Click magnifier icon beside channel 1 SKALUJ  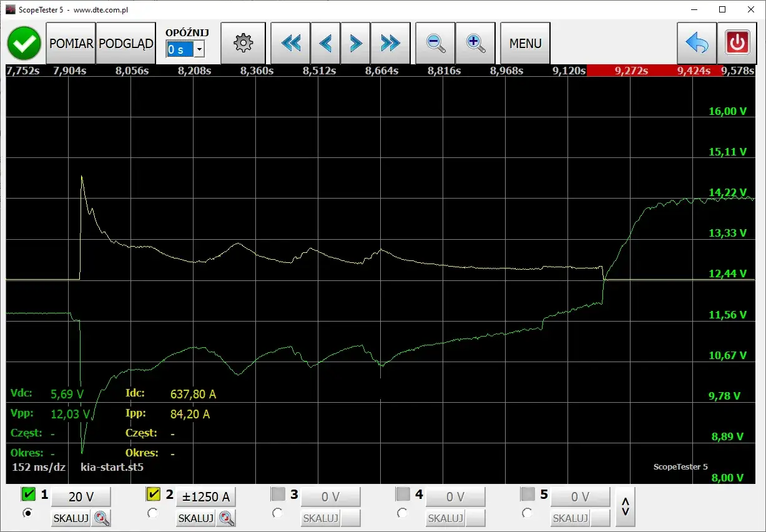click(x=101, y=518)
